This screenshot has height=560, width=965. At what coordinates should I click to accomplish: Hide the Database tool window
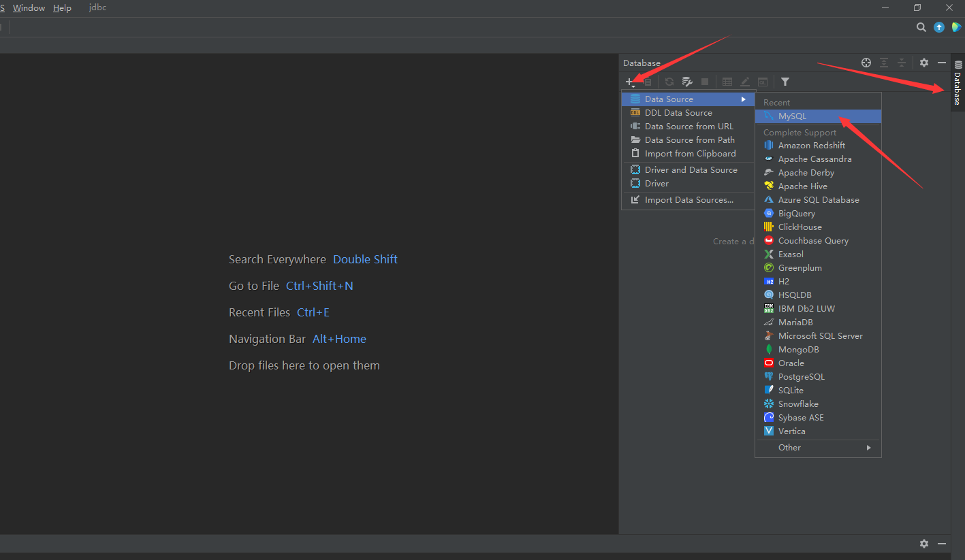click(942, 63)
